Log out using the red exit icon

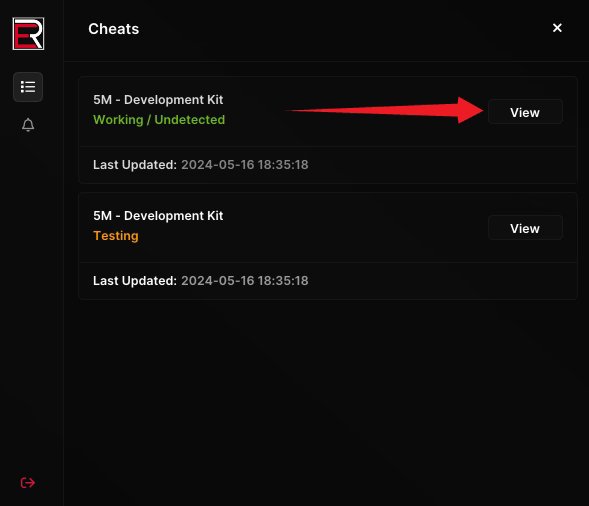27,482
